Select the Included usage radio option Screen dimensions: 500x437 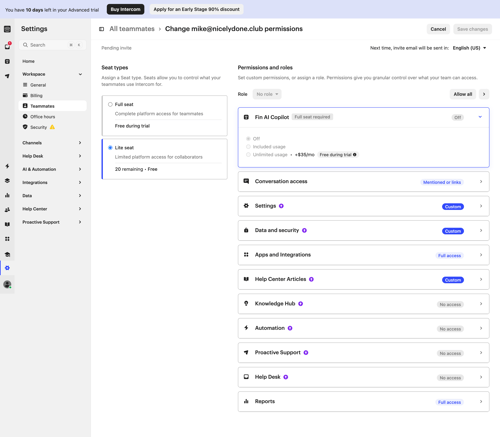point(248,147)
